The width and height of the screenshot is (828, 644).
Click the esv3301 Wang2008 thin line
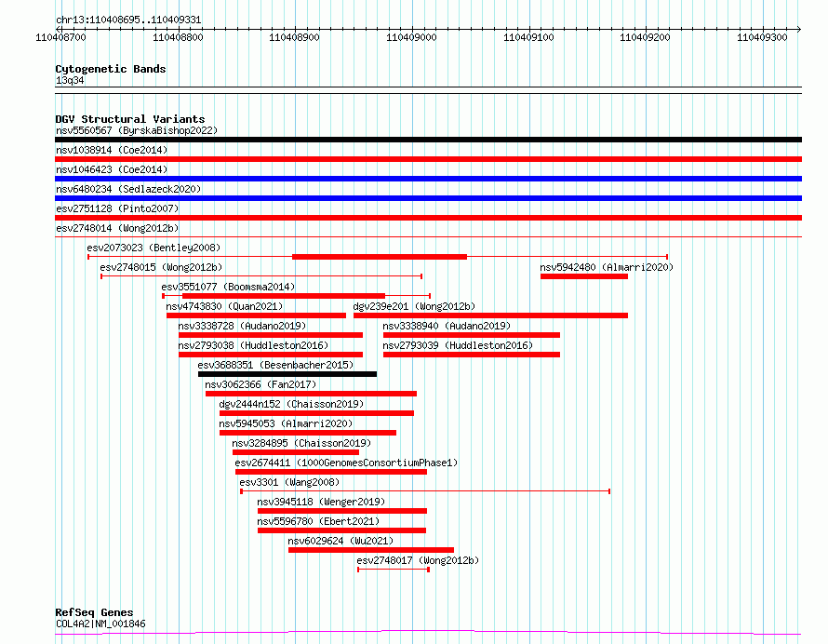coord(425,492)
